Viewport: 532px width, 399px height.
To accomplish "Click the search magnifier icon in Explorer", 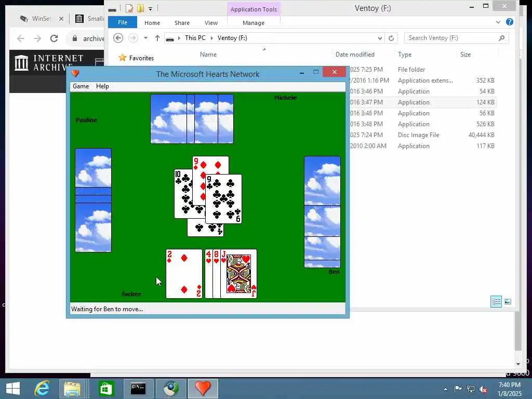I will click(501, 38).
